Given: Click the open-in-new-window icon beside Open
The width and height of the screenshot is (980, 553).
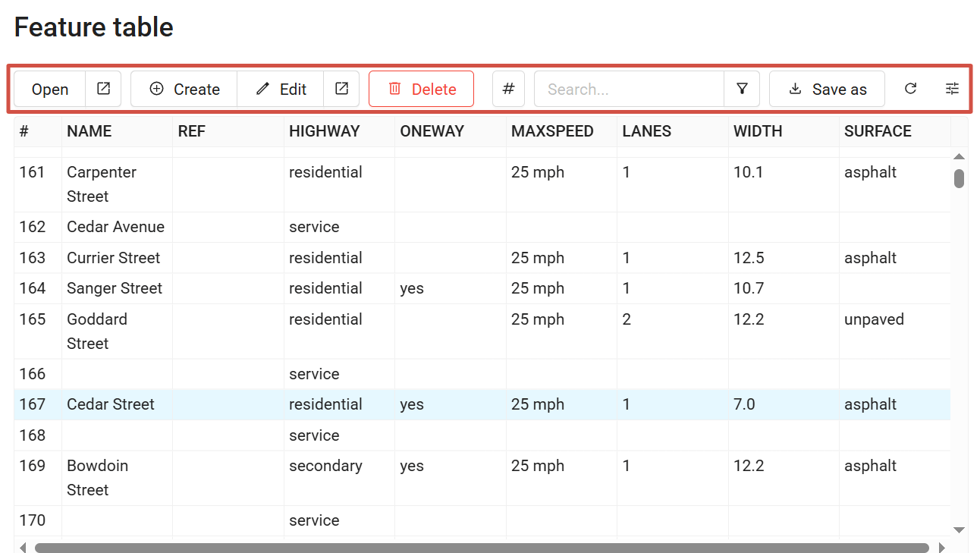Looking at the screenshot, I should point(103,89).
